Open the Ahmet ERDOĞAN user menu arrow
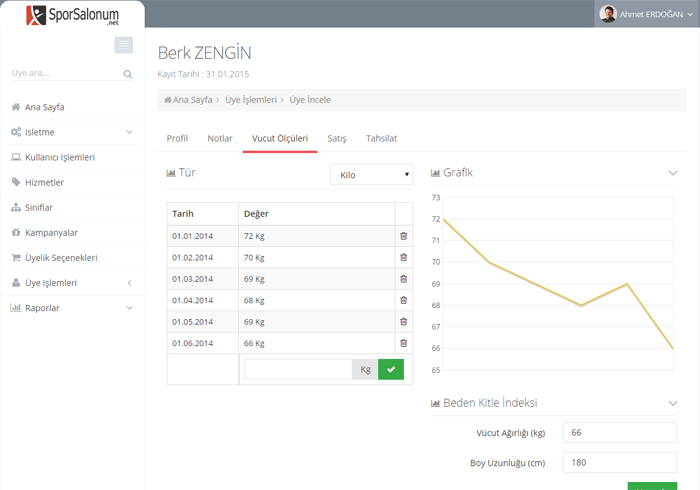The height and width of the screenshot is (490, 700). coord(690,14)
